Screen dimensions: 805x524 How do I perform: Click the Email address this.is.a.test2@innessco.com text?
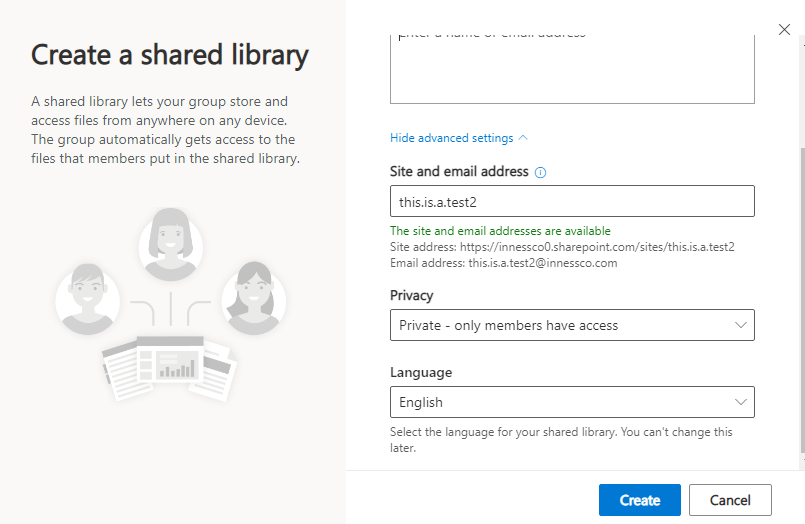(x=503, y=263)
